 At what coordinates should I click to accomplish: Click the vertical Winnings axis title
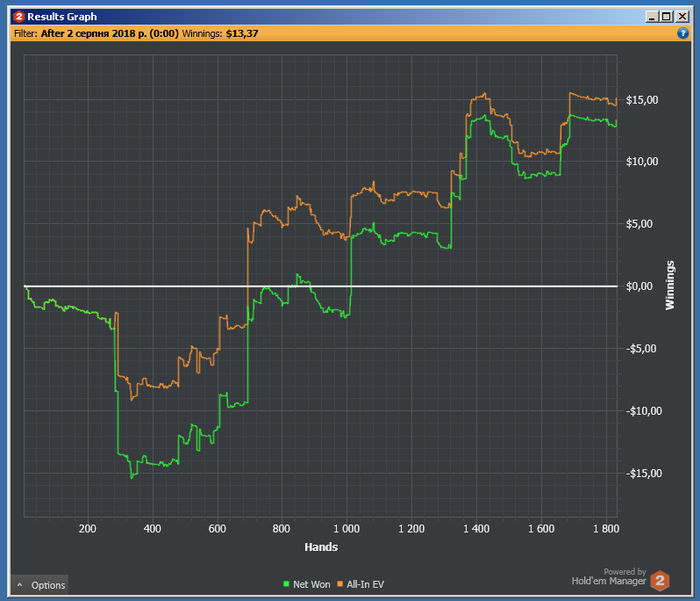coord(670,285)
